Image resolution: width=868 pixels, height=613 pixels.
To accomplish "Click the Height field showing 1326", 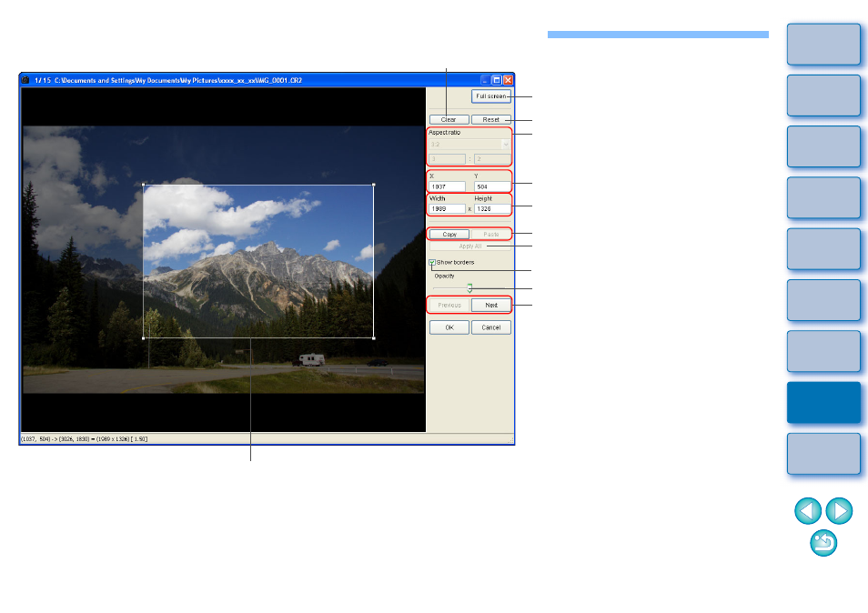I will click(x=492, y=209).
